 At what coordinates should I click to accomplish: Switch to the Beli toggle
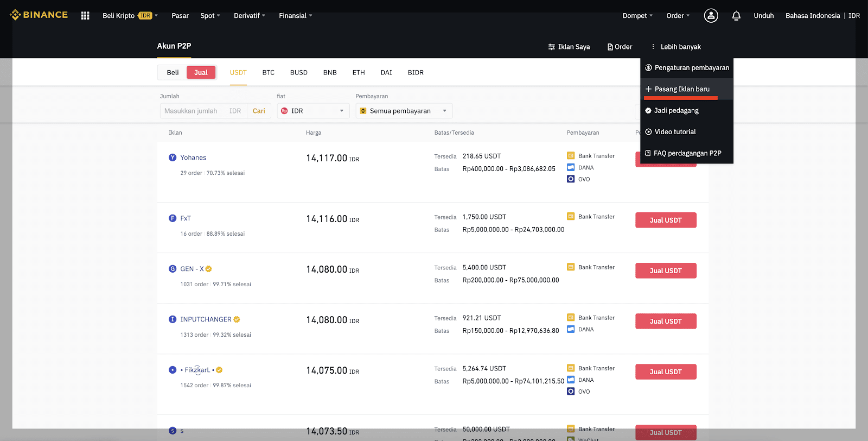pyautogui.click(x=173, y=73)
